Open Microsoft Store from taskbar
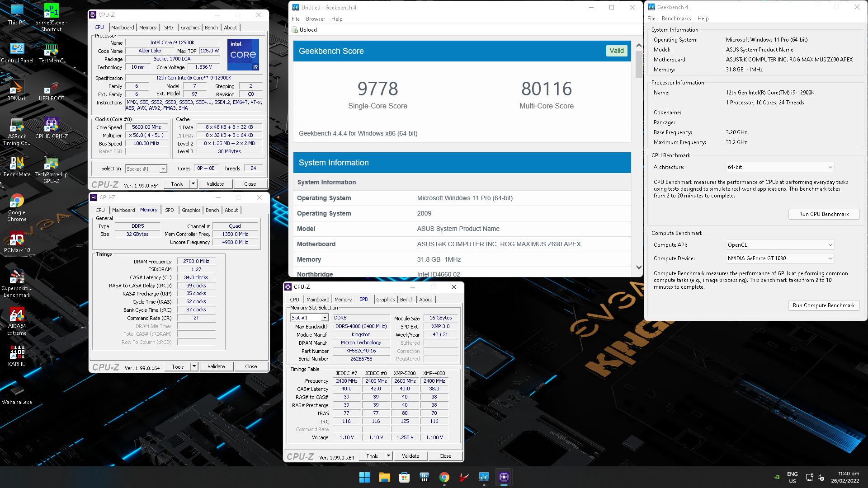Image resolution: width=868 pixels, height=488 pixels. pyautogui.click(x=404, y=477)
